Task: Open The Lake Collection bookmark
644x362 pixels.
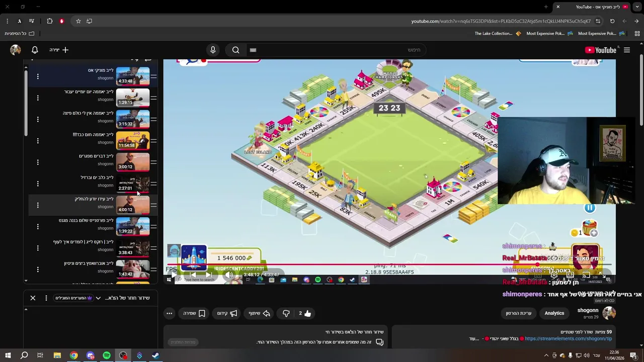Action: [498, 34]
